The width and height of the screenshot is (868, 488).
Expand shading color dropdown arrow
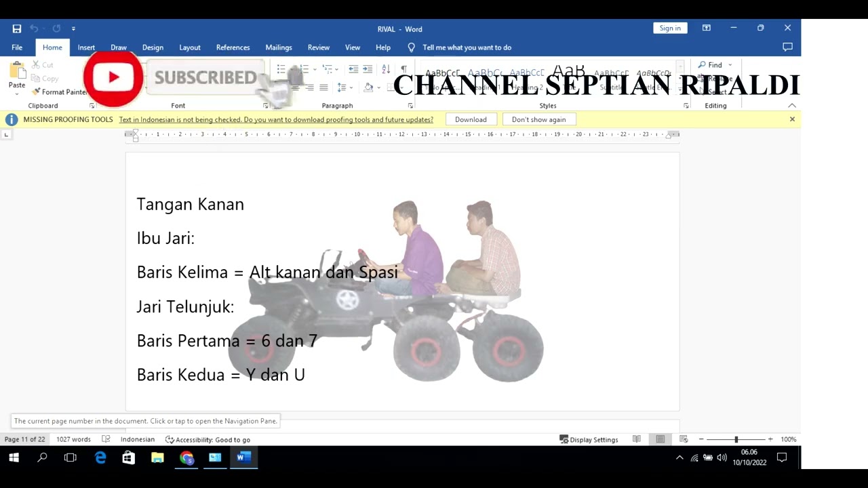click(378, 87)
